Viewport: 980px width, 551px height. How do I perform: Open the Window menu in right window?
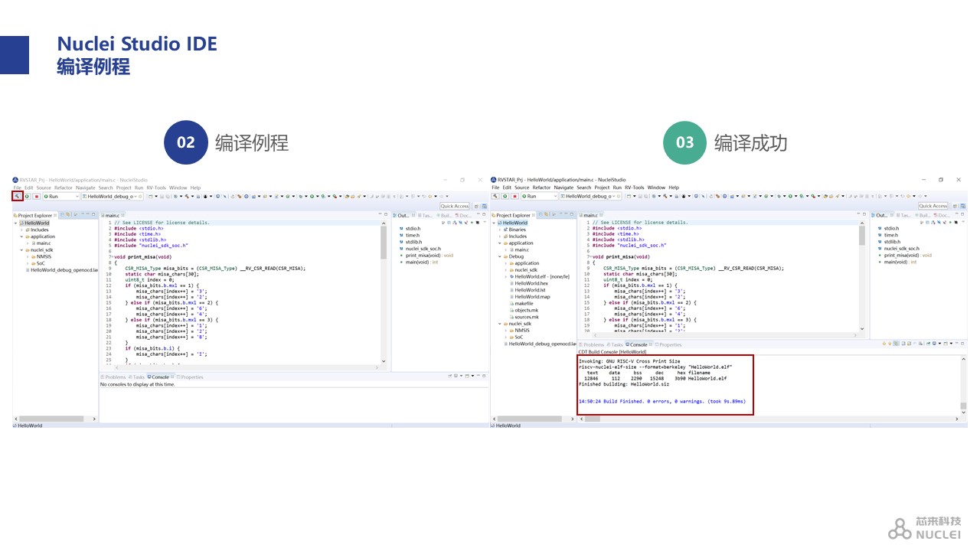point(656,187)
